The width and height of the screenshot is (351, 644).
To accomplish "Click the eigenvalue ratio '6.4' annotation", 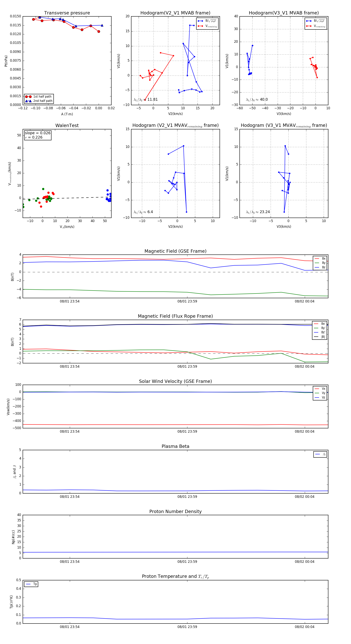I will tap(143, 212).
